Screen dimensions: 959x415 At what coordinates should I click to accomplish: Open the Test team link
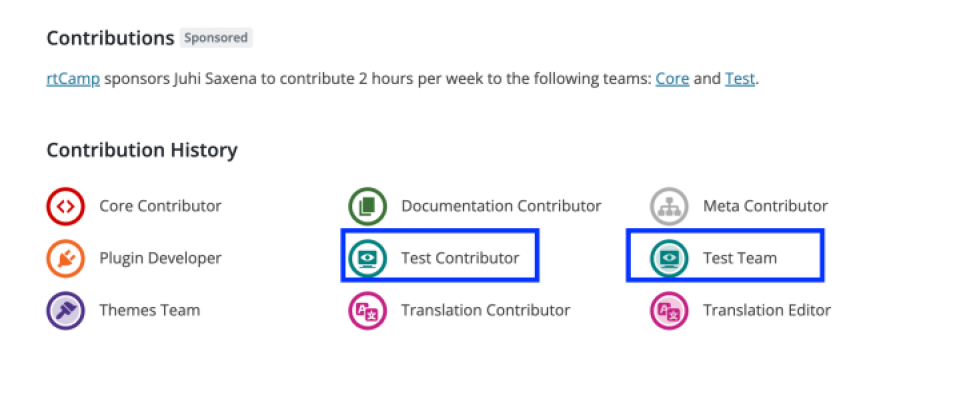pos(740,79)
